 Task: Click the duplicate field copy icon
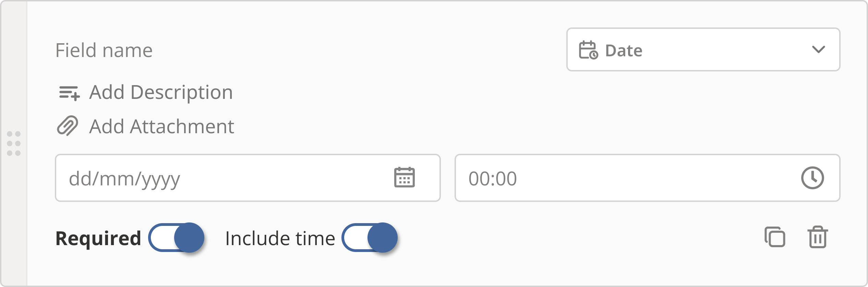775,237
